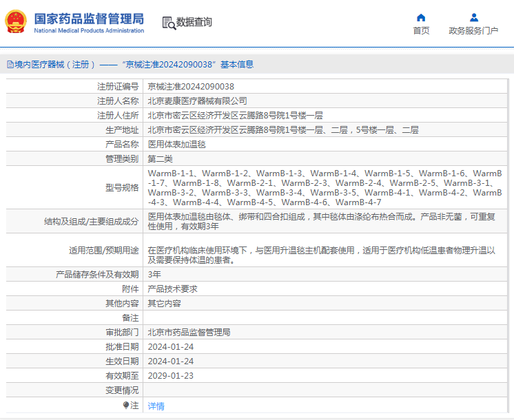
Task: Click the lightbulb icon beside 注
Action: [x=126, y=406]
